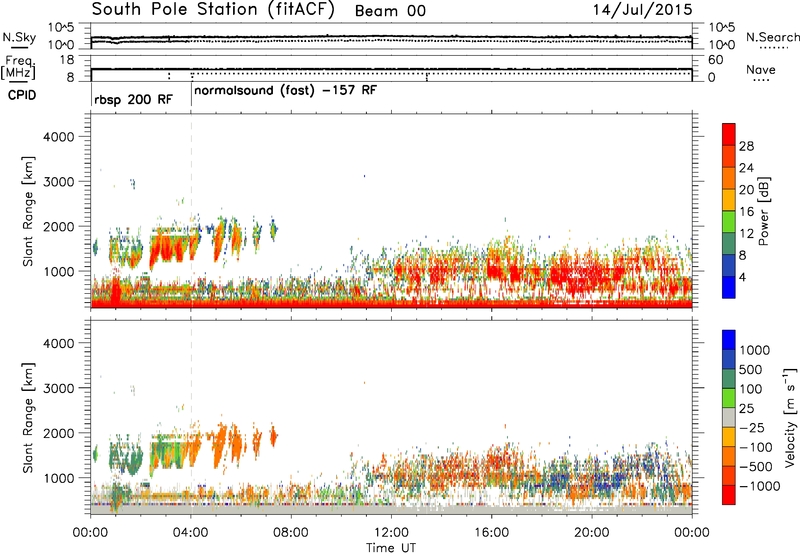Click the '4' tick on power colorbar
Screen dimensions: 800x554
tap(743, 278)
